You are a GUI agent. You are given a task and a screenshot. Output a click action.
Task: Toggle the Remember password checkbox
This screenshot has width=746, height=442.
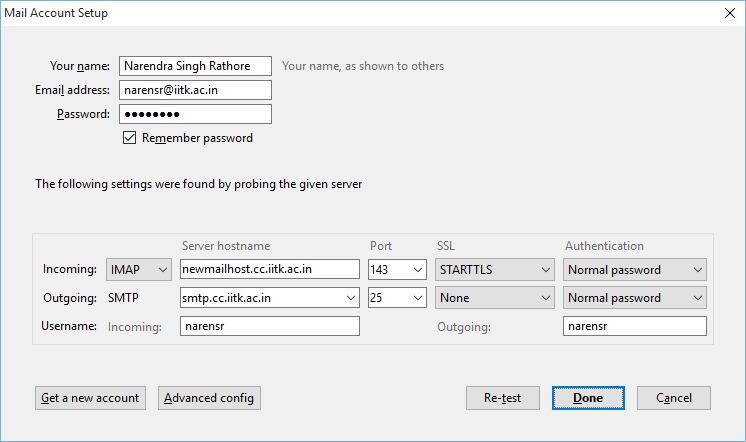(129, 138)
